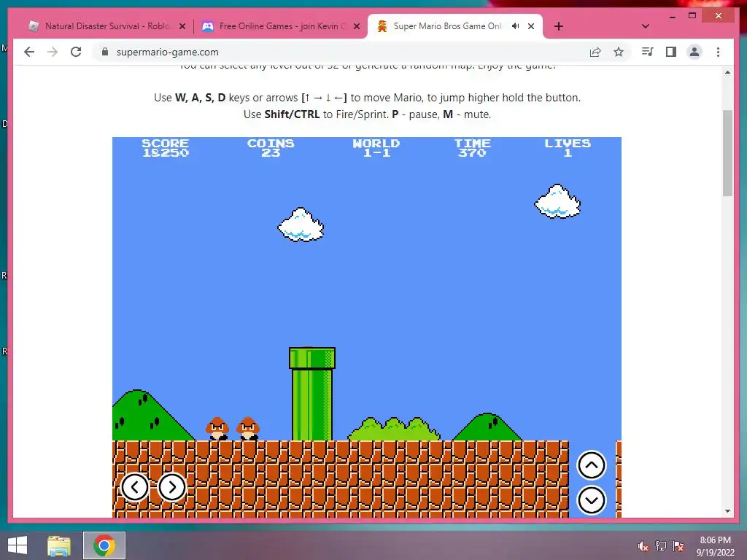Close the Free Online Games tab

point(356,26)
